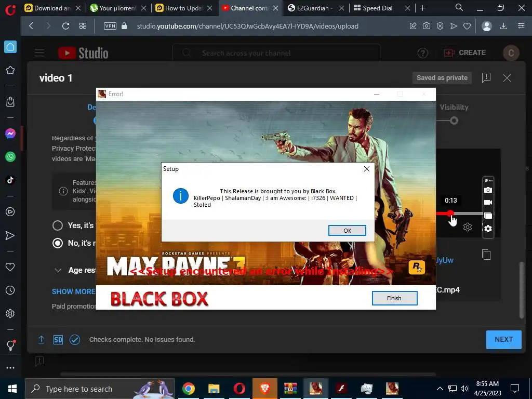Click the Studio help question mark icon
532x399 pixels.
coord(422,53)
